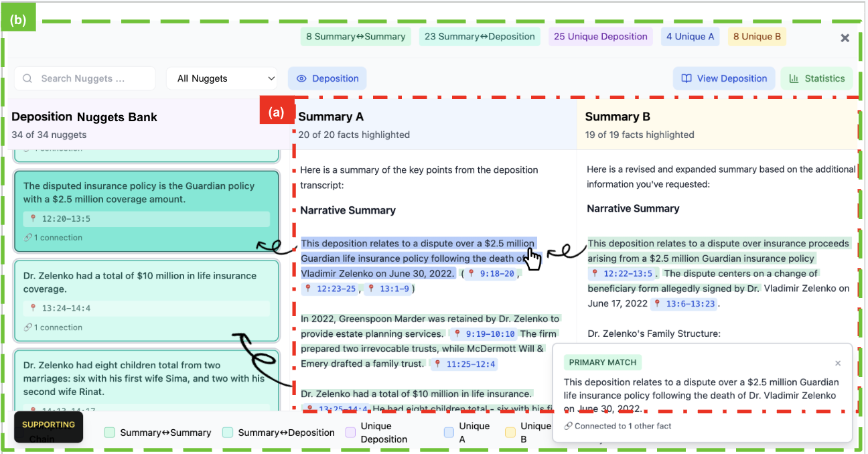Open citation 12:22–13:5 in Summary B

(x=622, y=274)
